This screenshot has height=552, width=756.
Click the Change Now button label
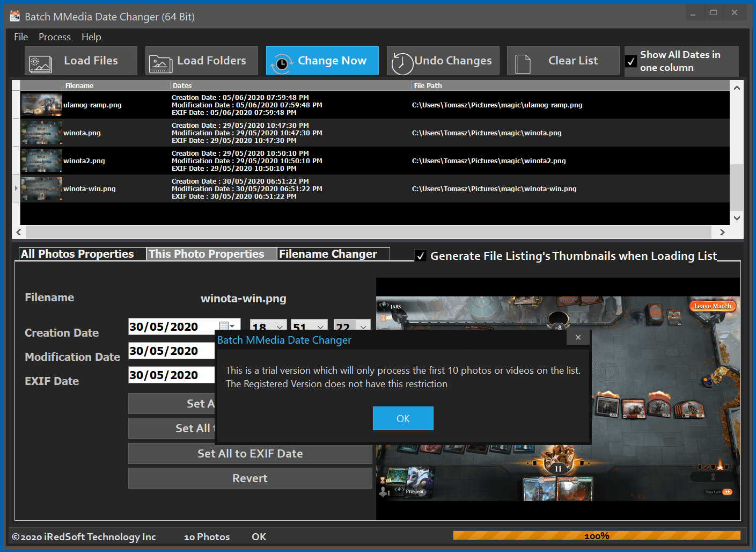pos(332,61)
